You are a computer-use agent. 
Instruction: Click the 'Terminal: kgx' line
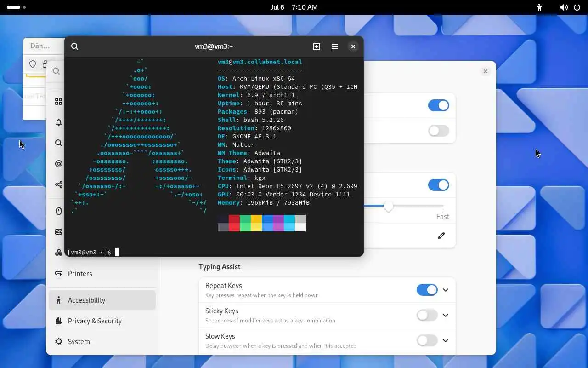coord(242,178)
